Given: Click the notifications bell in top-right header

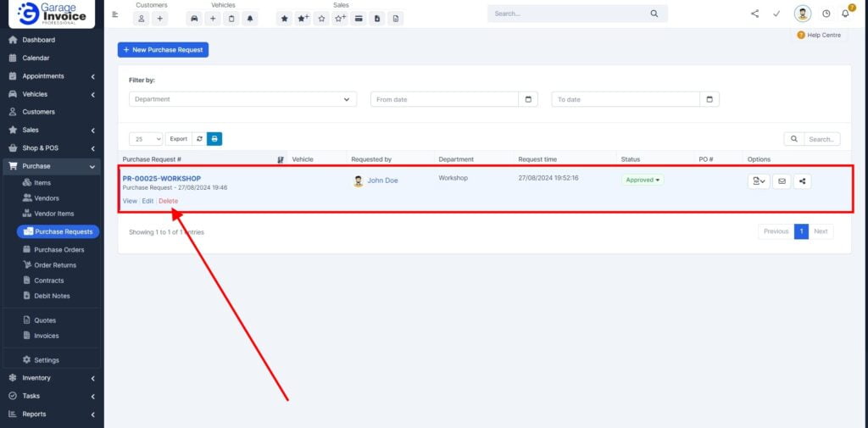Looking at the screenshot, I should click(x=845, y=14).
